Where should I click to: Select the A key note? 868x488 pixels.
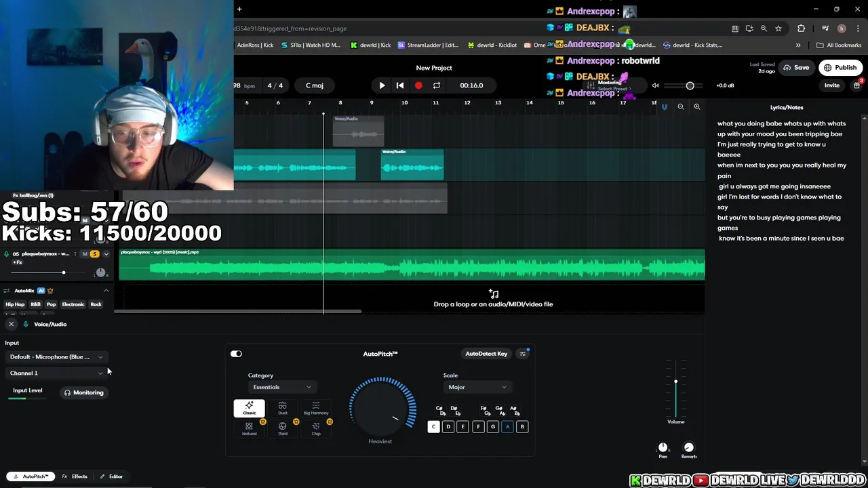click(x=507, y=426)
